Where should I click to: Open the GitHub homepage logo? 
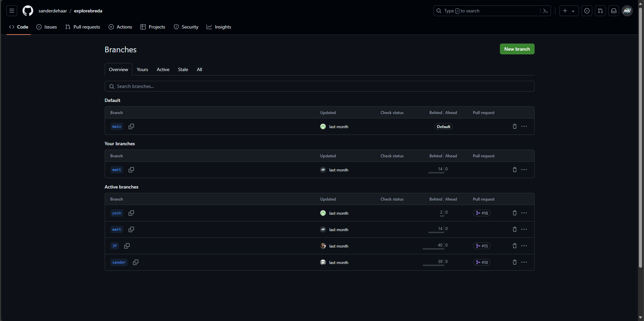point(28,11)
